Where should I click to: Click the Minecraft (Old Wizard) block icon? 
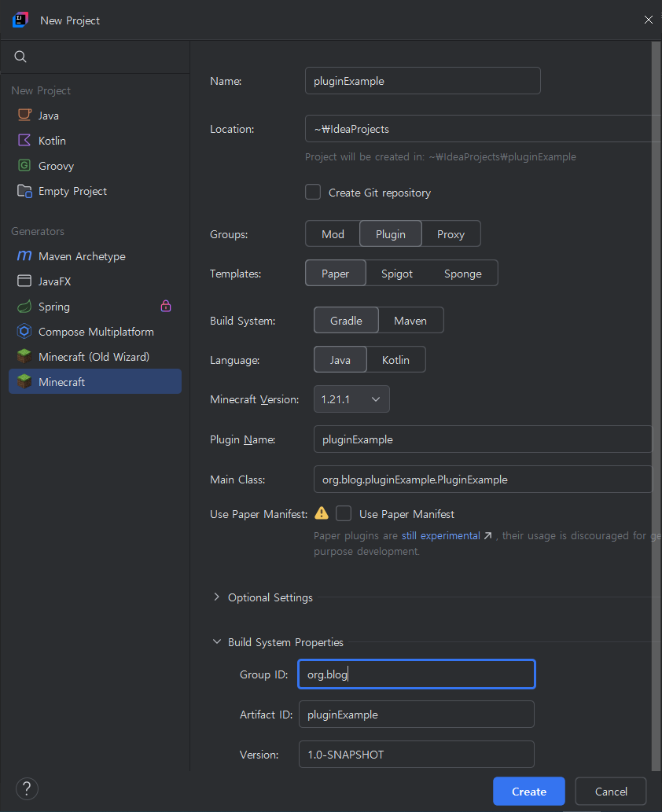point(24,356)
